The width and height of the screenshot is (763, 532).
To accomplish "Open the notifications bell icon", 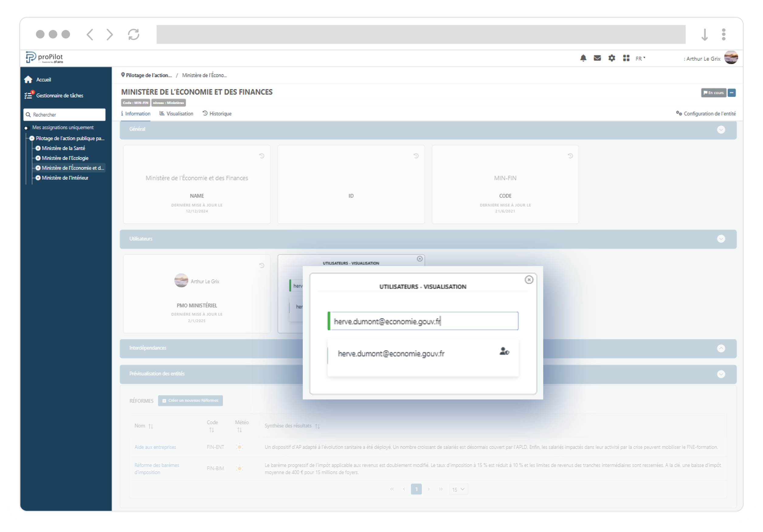I will 583,58.
